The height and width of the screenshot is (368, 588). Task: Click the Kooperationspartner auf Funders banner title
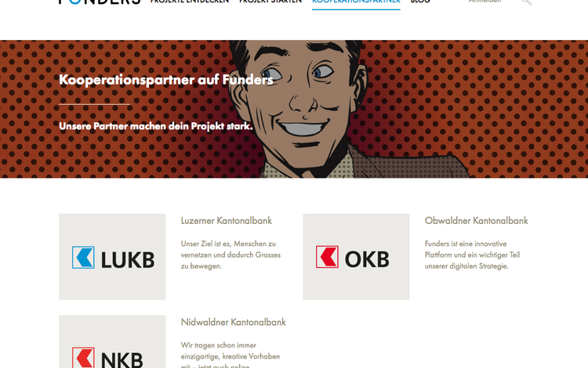166,80
